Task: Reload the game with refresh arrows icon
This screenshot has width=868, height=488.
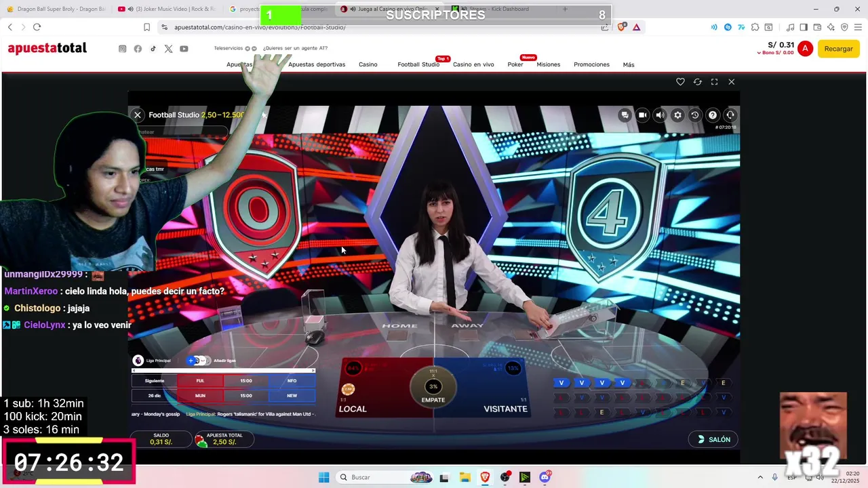Action: coord(697,81)
